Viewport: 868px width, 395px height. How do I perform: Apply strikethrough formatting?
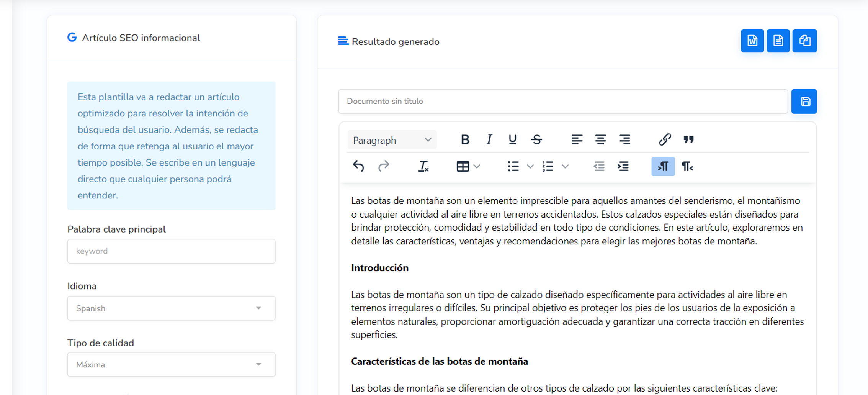pos(536,140)
